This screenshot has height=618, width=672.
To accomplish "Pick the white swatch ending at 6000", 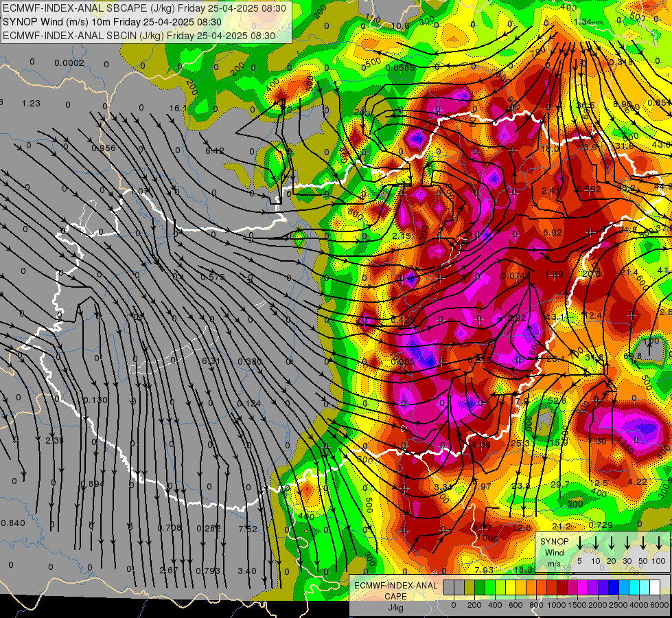I will (655, 588).
